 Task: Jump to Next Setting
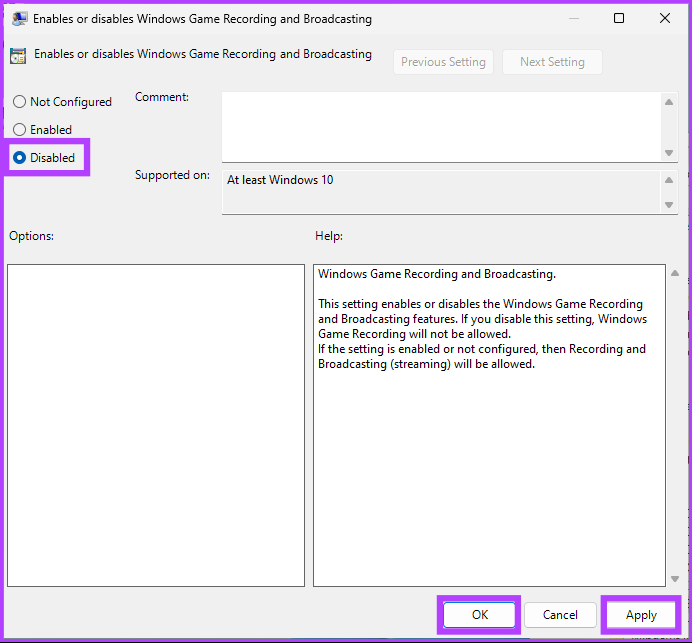point(552,62)
